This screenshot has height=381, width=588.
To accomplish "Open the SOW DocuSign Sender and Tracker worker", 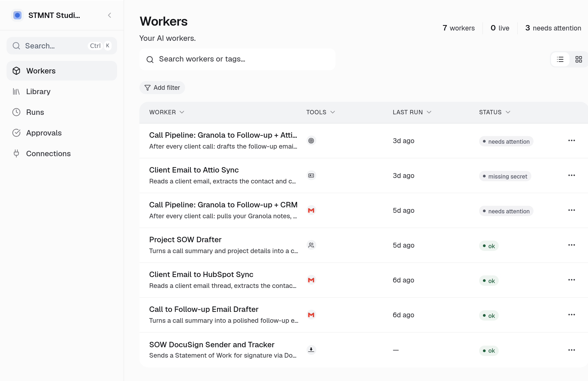I will pyautogui.click(x=212, y=345).
